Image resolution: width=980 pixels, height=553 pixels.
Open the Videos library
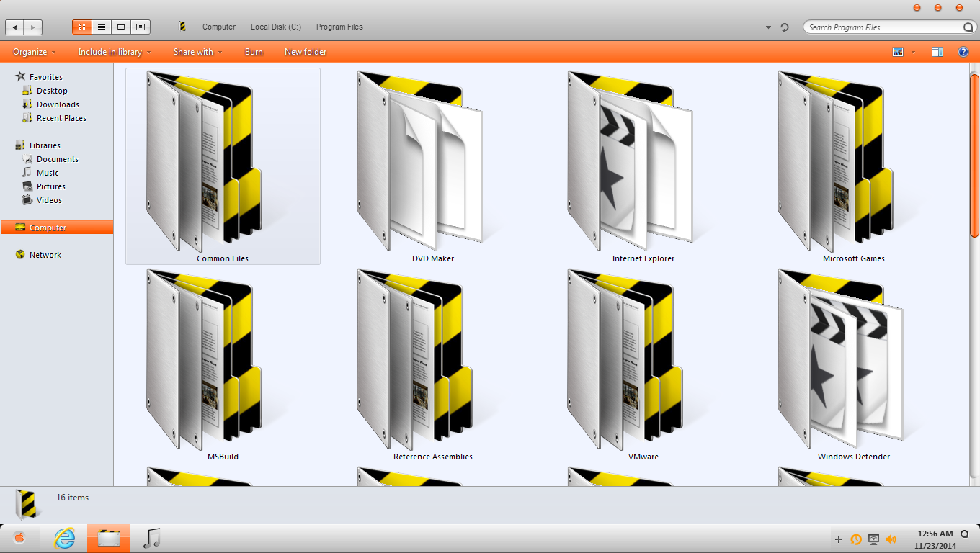(x=49, y=200)
